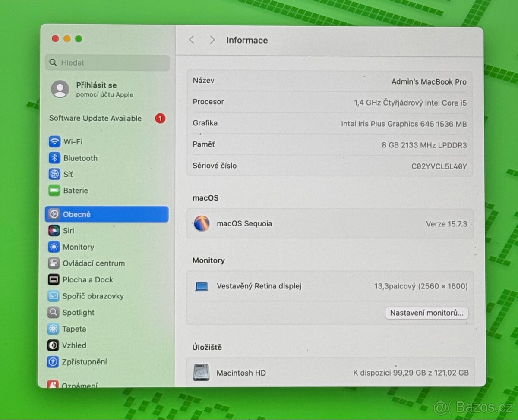Focus the Hledat search field
Viewport: 518px width, 420px height.
[x=107, y=63]
